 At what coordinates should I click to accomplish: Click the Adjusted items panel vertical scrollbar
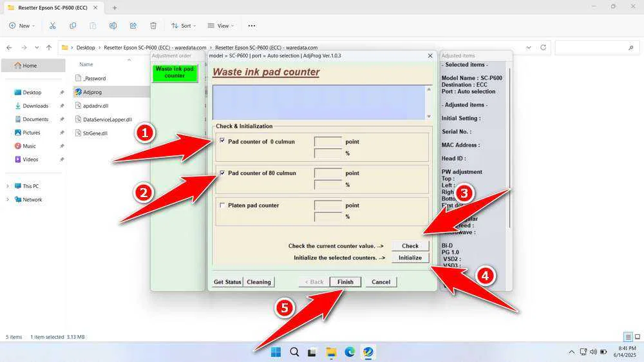[x=509, y=148]
